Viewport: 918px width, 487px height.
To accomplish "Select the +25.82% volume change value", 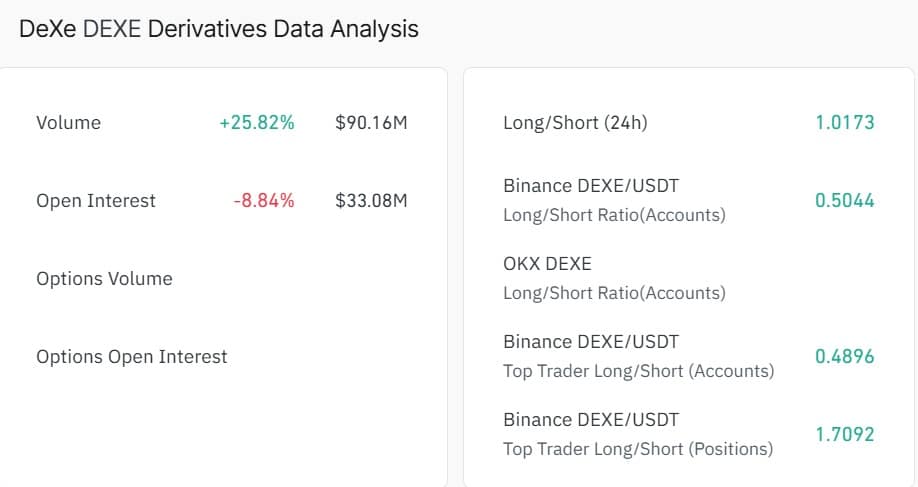I will (x=257, y=123).
